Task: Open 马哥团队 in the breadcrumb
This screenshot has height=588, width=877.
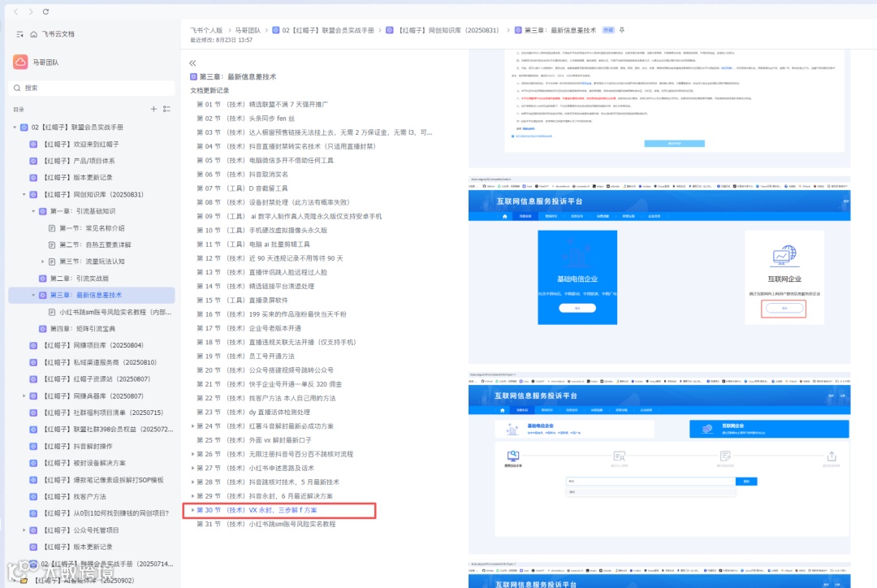Action: click(248, 30)
